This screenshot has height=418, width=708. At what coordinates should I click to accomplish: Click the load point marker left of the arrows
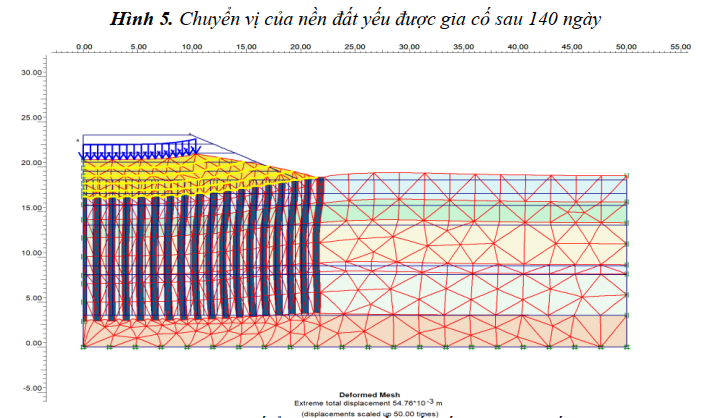[78, 140]
